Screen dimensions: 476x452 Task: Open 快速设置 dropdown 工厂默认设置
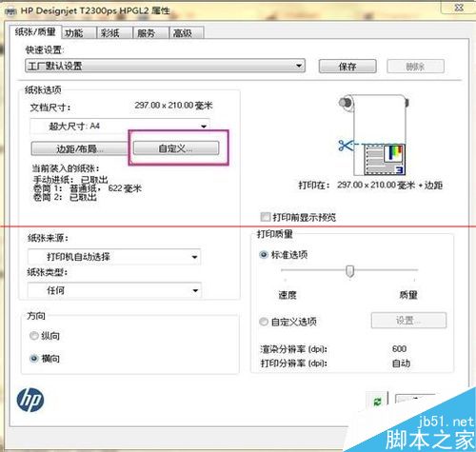pos(165,66)
